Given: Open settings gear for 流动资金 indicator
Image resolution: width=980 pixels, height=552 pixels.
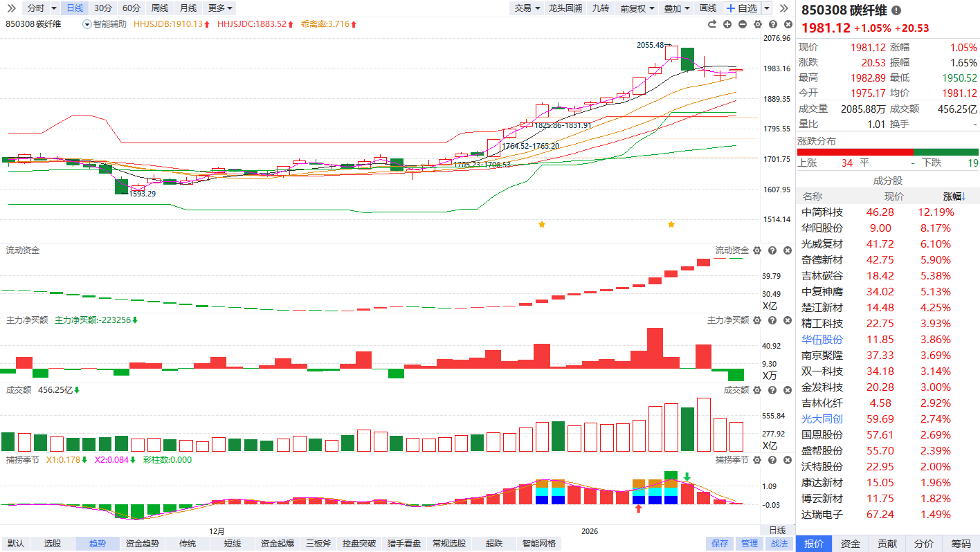Looking at the screenshot, I should (x=757, y=250).
